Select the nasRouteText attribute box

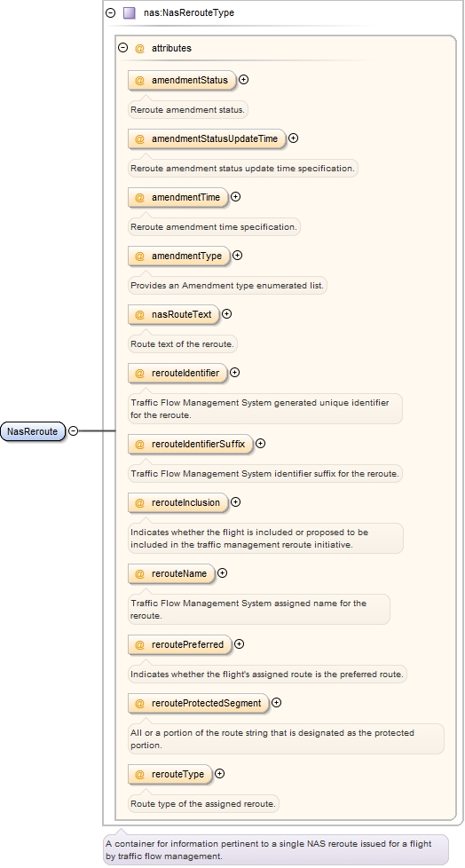173,315
